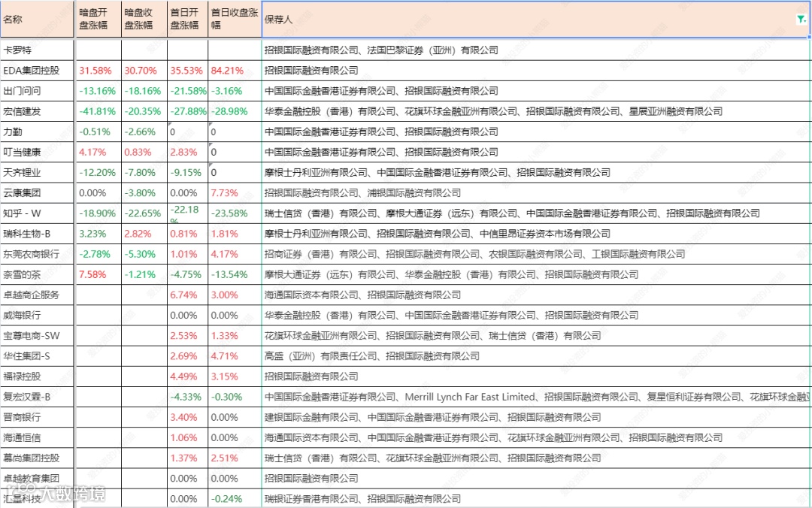812x508 pixels.
Task: Click the -13.54% cell for 奈雪的茶
Action: tap(235, 274)
